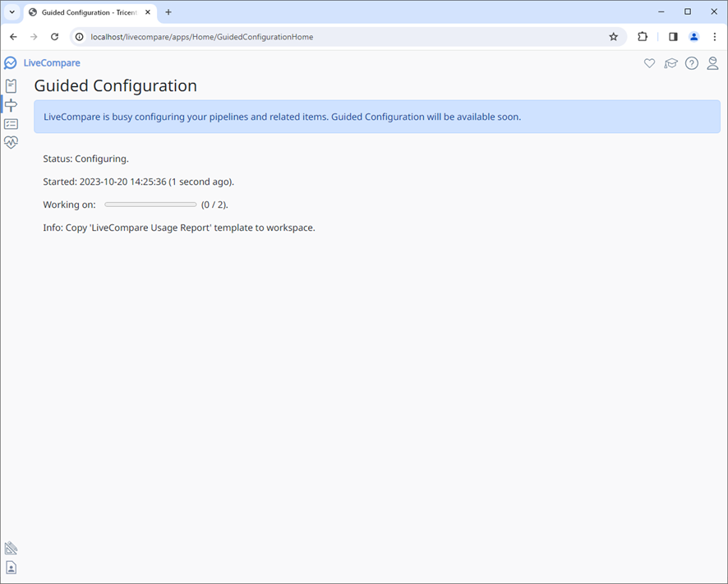Open the user document icon at bottom left

tap(11, 567)
